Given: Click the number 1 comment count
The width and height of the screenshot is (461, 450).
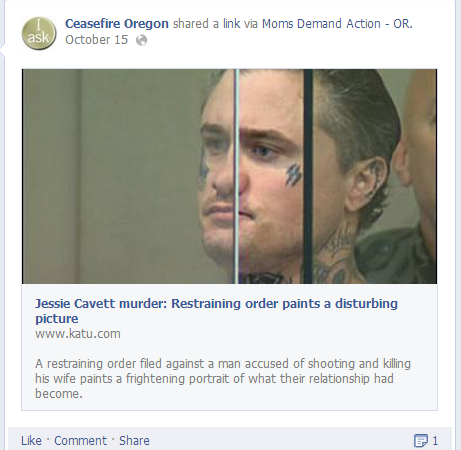Looking at the screenshot, I should [x=435, y=441].
